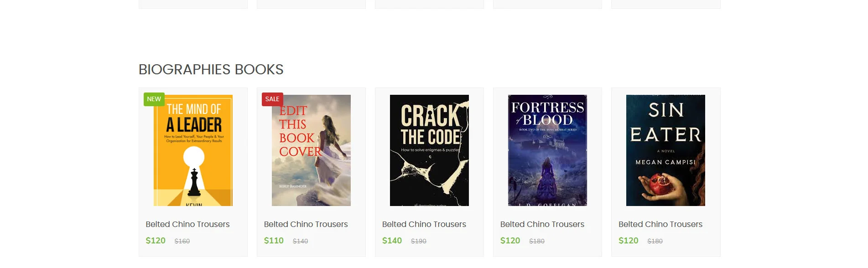
Task: Select the $110 sale price
Action: [274, 240]
